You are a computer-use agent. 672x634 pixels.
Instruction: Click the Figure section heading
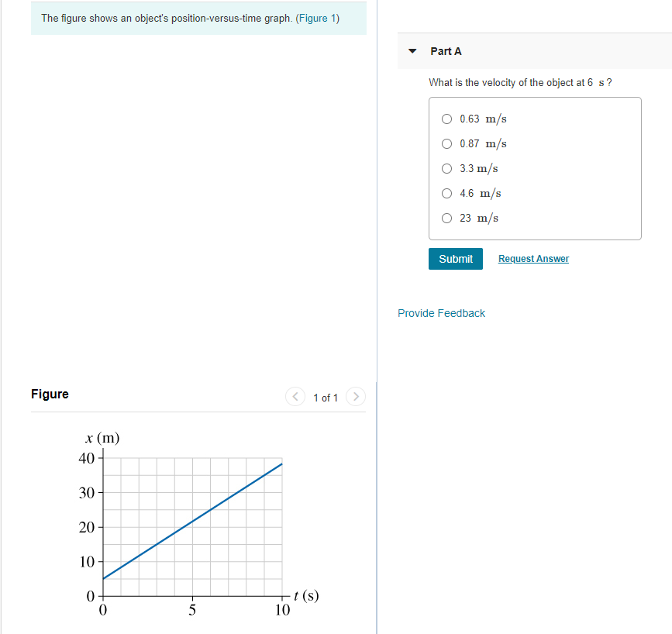(x=50, y=395)
